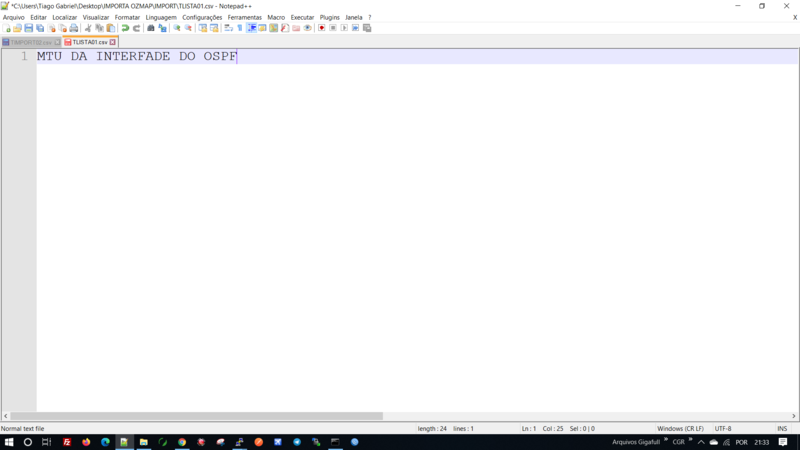The height and width of the screenshot is (450, 800).
Task: Save the recorded macro icon
Action: click(367, 28)
